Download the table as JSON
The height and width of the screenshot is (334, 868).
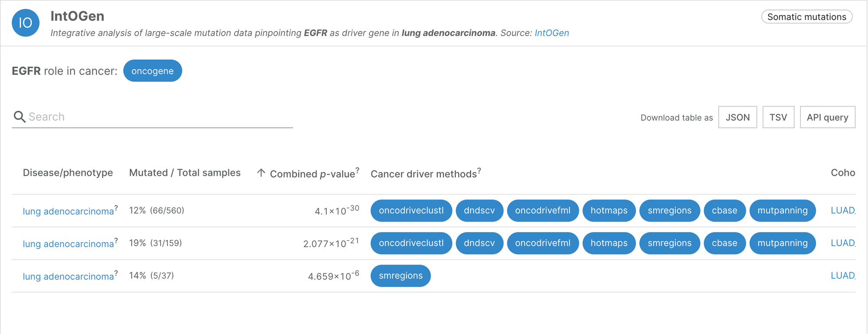coord(737,117)
